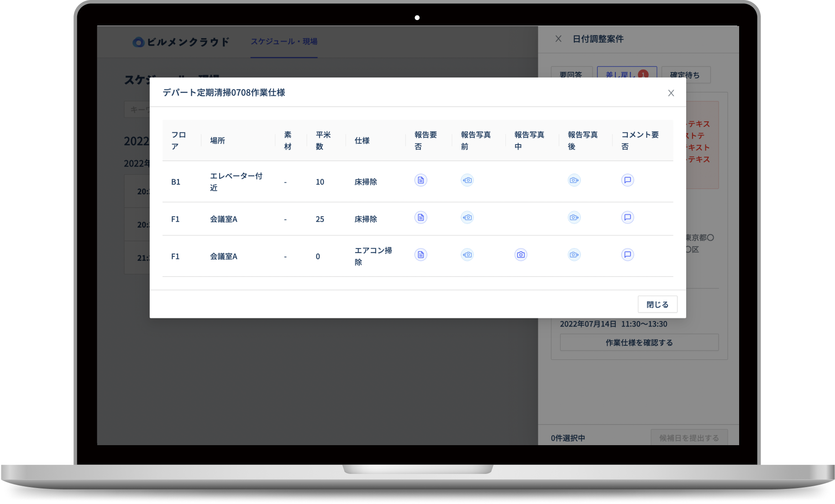Viewport: 835px width, 504px height.
Task: Select the 差し戻し tab with the red badge
Action: pyautogui.click(x=627, y=74)
